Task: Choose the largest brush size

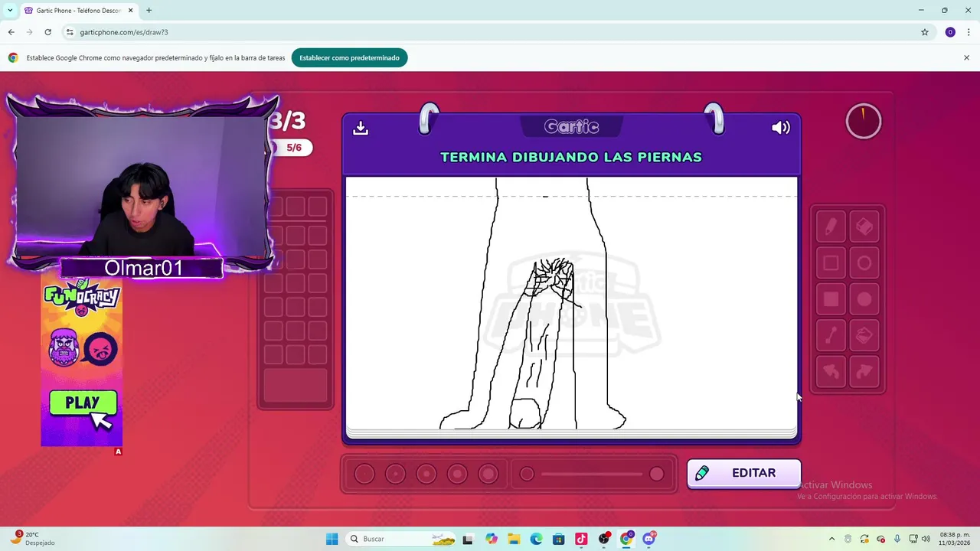Action: [x=488, y=474]
